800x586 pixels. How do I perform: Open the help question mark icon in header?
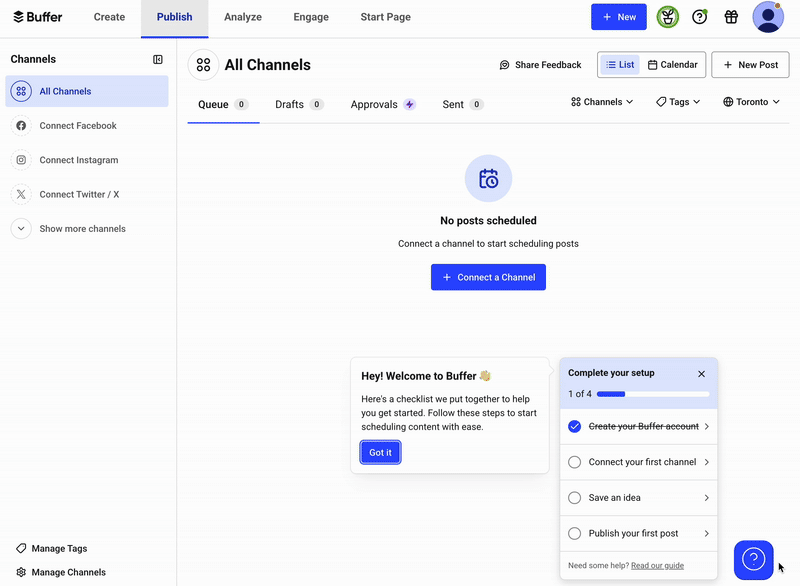[699, 17]
